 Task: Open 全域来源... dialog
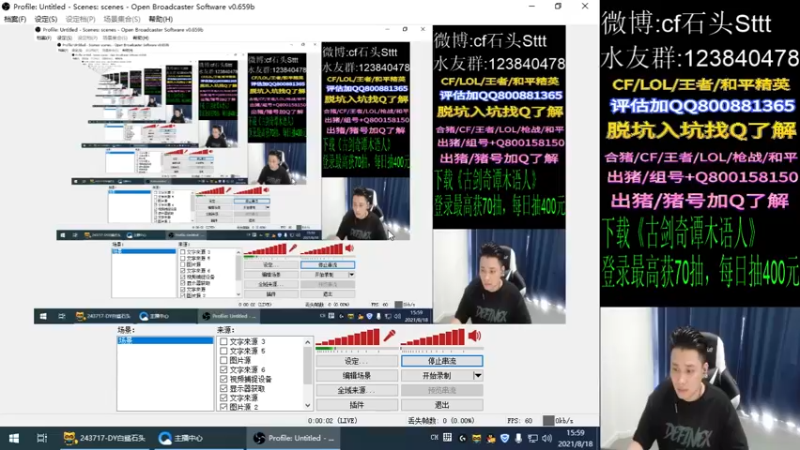357,390
